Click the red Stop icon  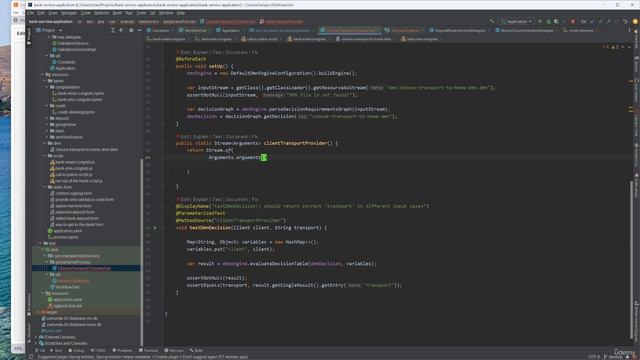pos(573,21)
